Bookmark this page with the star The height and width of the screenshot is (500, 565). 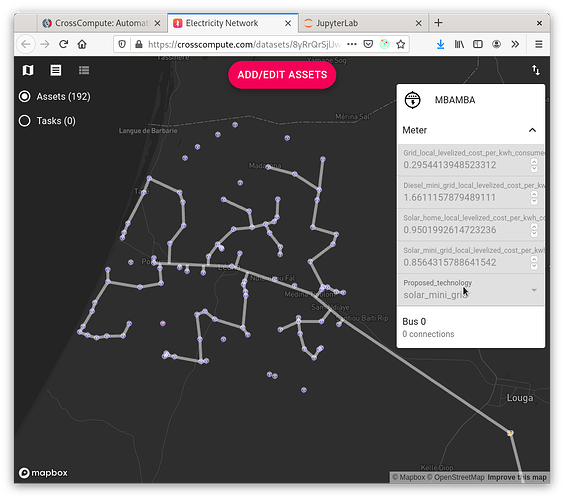[x=401, y=44]
